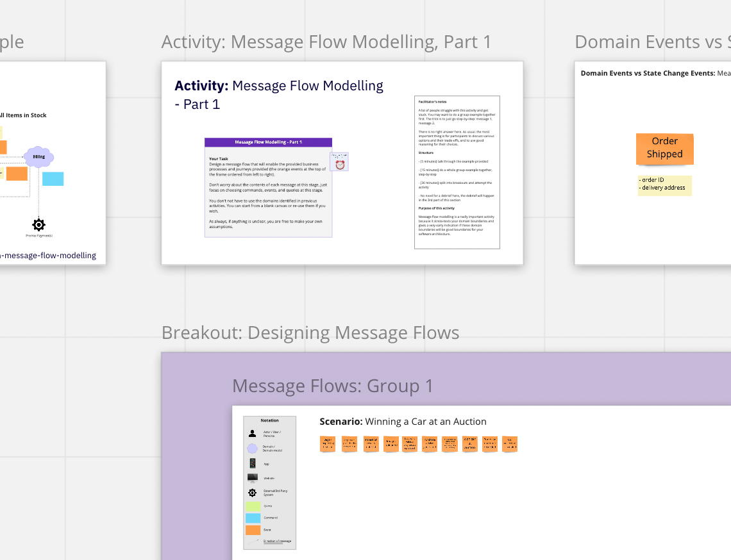Click the smartphone App icon in Notation
The width and height of the screenshot is (731, 560).
click(x=252, y=463)
